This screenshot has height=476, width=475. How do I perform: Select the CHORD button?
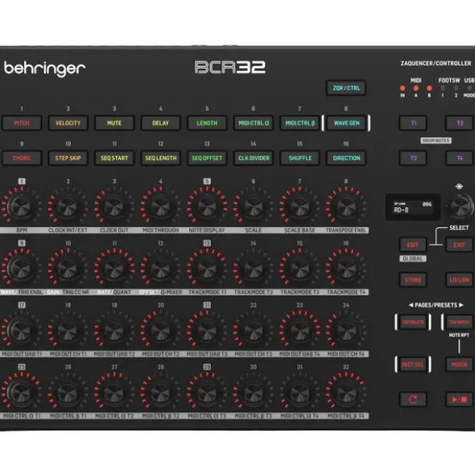pyautogui.click(x=22, y=158)
